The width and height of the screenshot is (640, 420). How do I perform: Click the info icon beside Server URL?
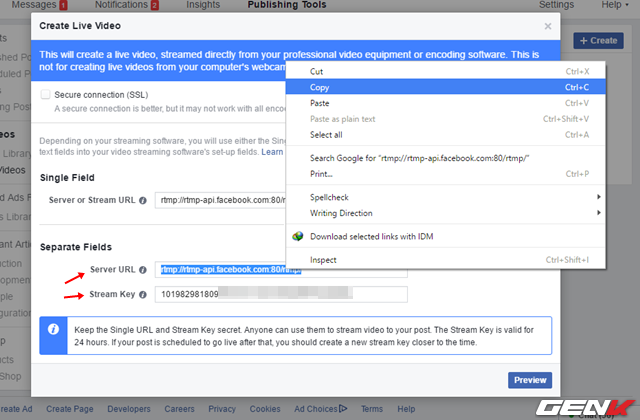[142, 270]
